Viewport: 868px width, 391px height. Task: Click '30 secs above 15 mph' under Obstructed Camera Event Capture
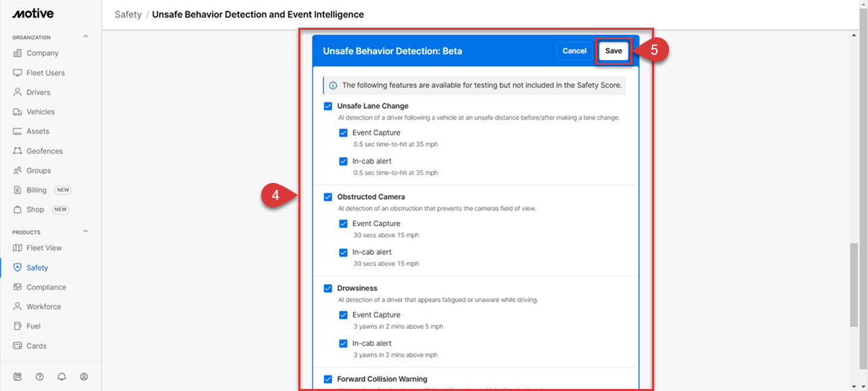tap(386, 236)
